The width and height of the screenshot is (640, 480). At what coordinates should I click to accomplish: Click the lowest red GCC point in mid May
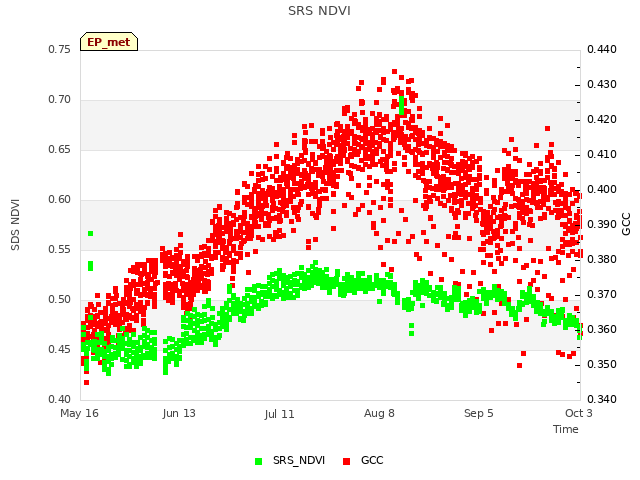point(87,382)
